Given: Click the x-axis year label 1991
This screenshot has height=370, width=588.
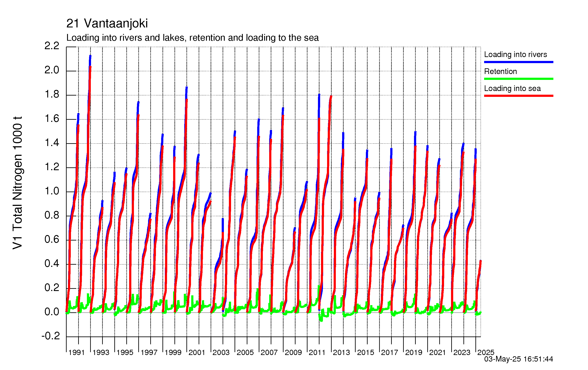Looking at the screenshot, I should pyautogui.click(x=76, y=352).
